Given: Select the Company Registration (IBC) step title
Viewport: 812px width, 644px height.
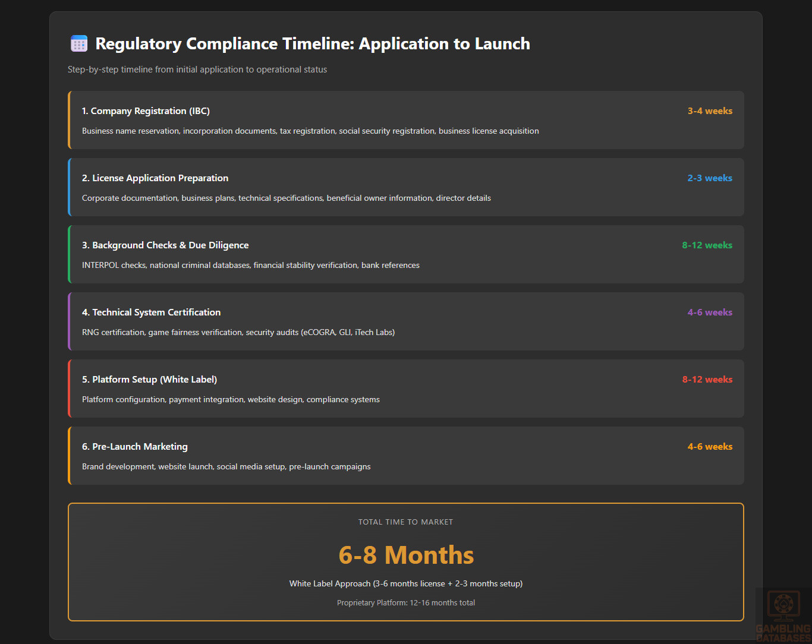Looking at the screenshot, I should [x=146, y=111].
